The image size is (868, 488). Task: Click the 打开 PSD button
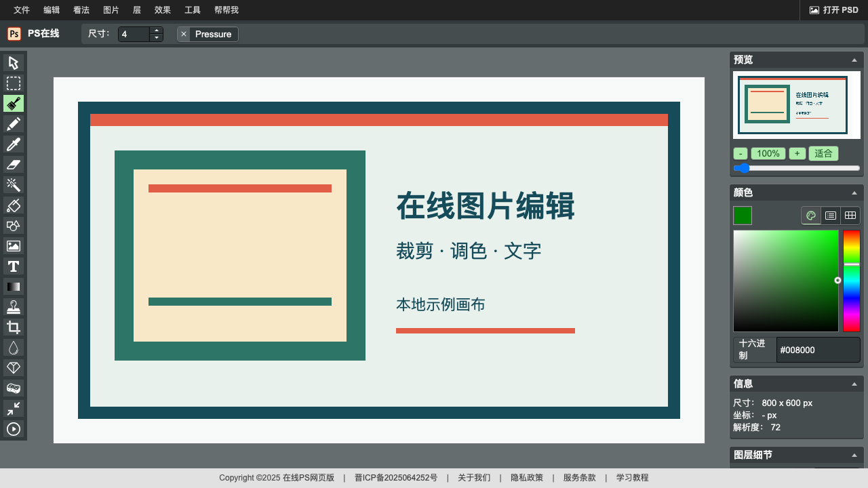(834, 10)
